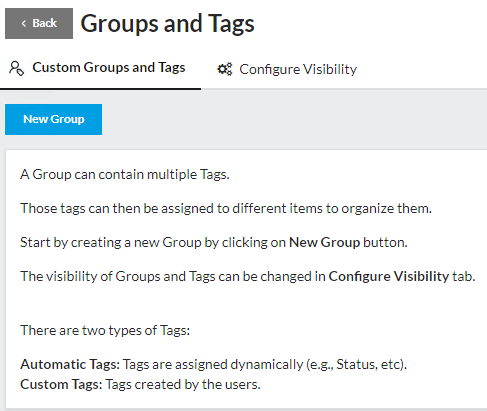Screen dimensions: 487x411
Task: Open the Custom Groups and Tags tab
Action: point(100,68)
